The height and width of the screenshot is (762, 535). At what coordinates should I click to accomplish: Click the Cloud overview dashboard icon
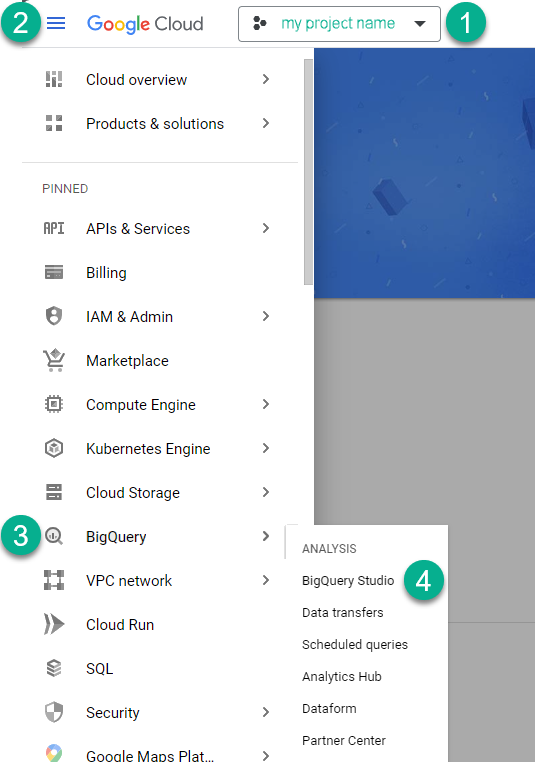(54, 79)
